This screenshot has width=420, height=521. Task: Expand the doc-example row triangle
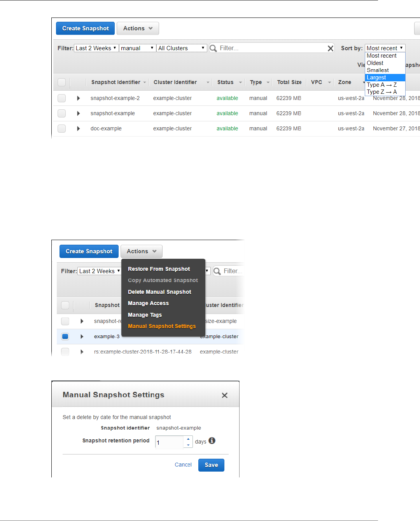click(x=79, y=128)
